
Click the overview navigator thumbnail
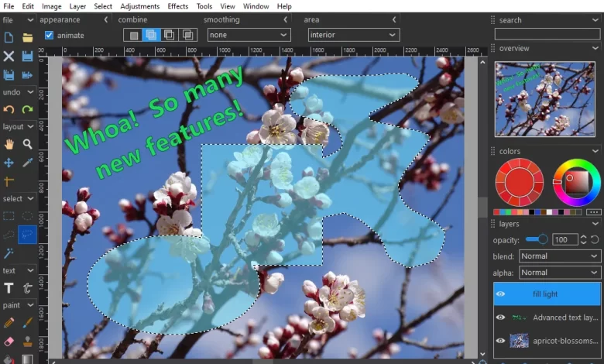(544, 99)
